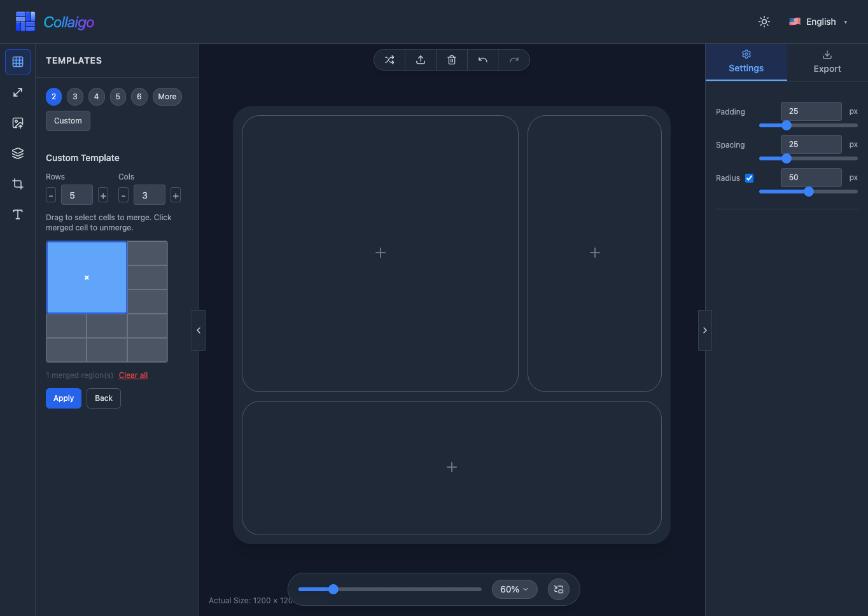
Task: Select the crop tool sidebar icon
Action: tap(18, 184)
